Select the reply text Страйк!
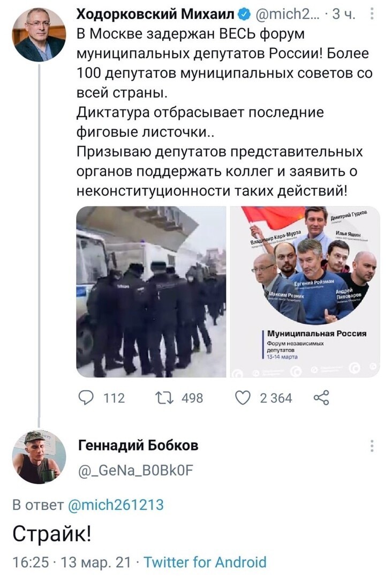This screenshot has height=579, width=392. pos(51,534)
